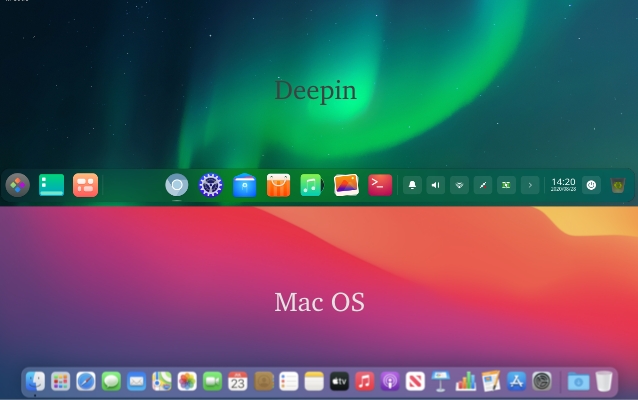Image resolution: width=638 pixels, height=400 pixels.
Task: Open the Deepin network tray icon
Action: pyautogui.click(x=459, y=185)
